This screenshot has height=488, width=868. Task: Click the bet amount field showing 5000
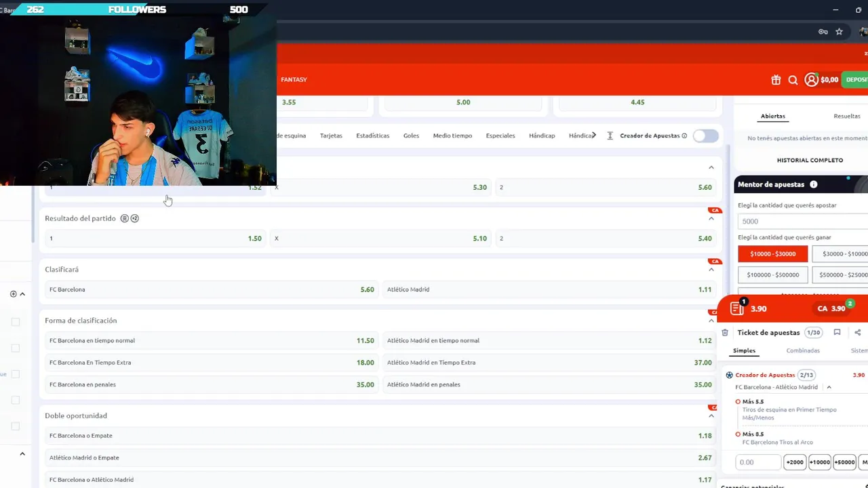click(802, 221)
